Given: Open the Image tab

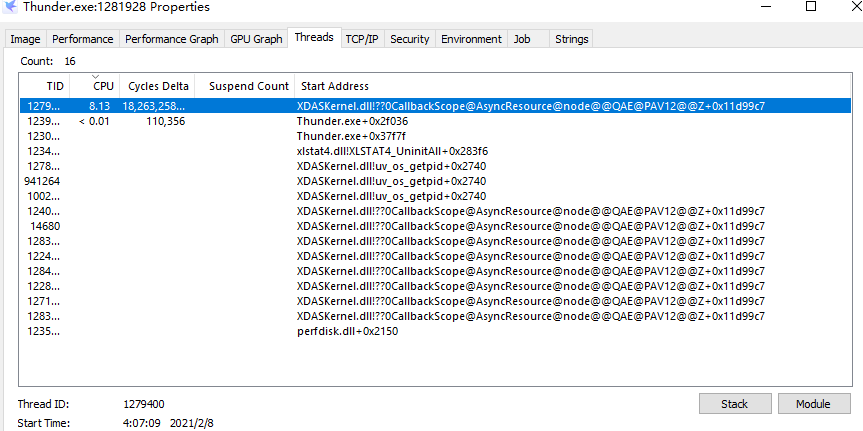Looking at the screenshot, I should (x=25, y=39).
